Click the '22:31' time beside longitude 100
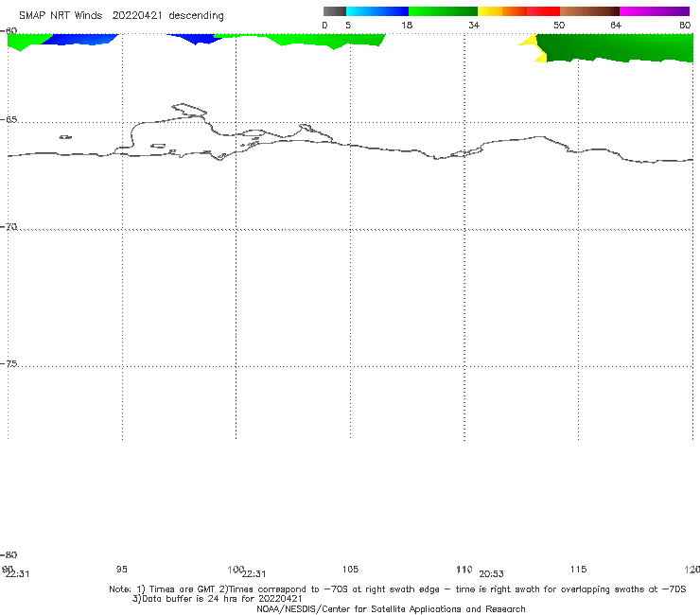 tap(254, 574)
